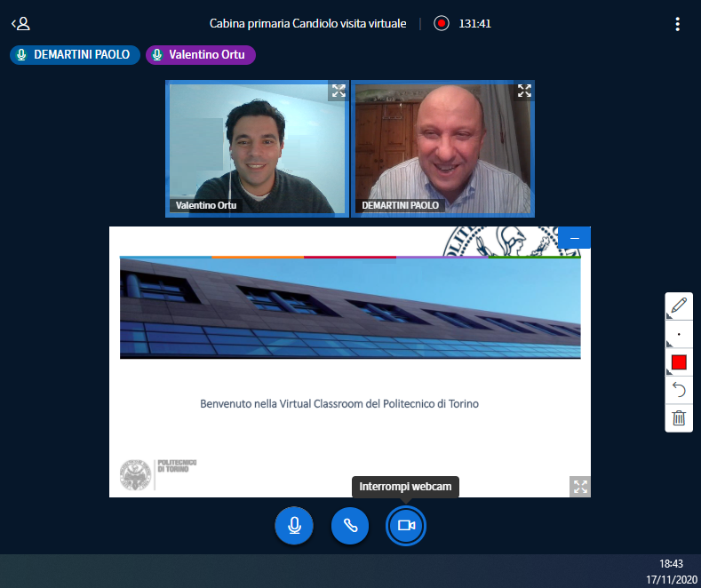Click the meeting title Cabina primaria Candiolo
701x588 pixels.
point(307,24)
